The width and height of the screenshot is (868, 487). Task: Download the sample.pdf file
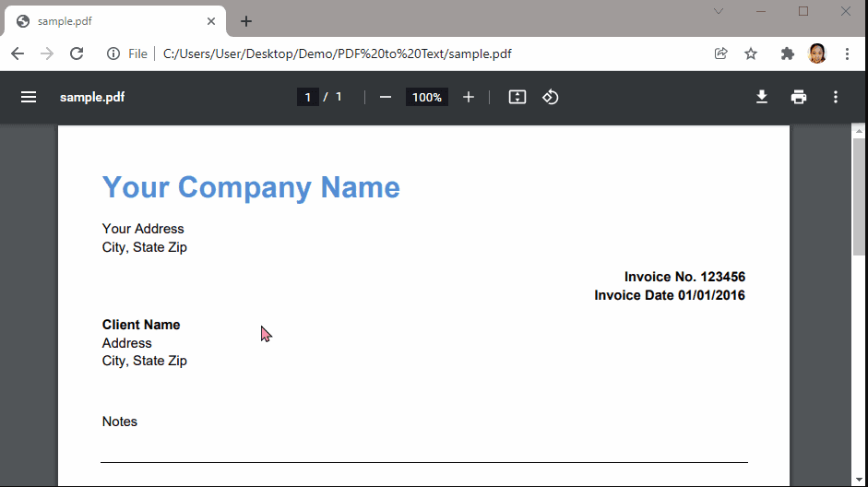[x=762, y=97]
